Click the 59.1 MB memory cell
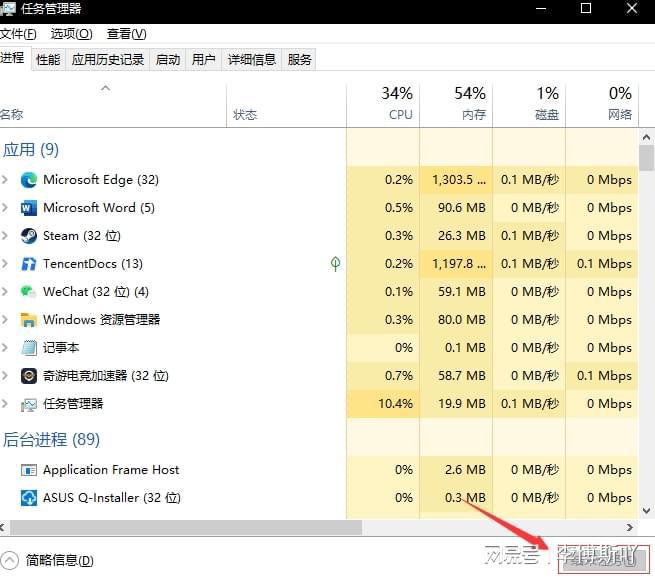This screenshot has height=578, width=655. coord(456,292)
